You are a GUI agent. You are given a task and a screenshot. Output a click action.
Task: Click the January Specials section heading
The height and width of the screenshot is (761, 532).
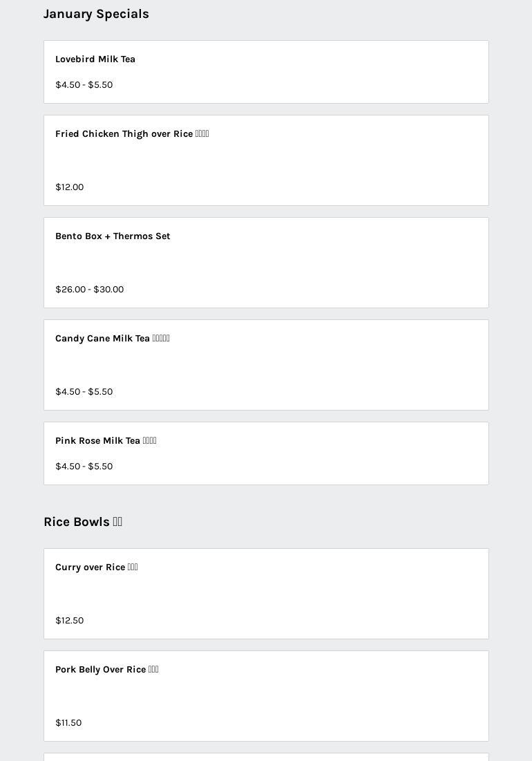[x=96, y=14]
